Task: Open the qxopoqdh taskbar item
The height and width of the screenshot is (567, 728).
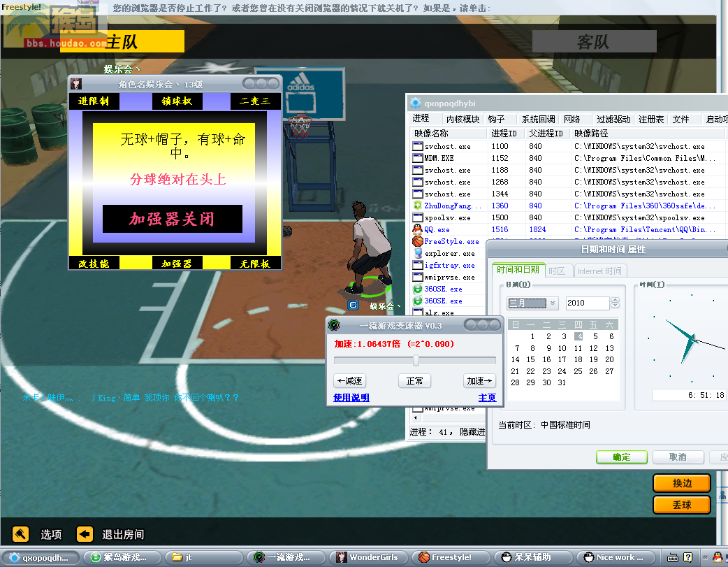Action: 41,557
